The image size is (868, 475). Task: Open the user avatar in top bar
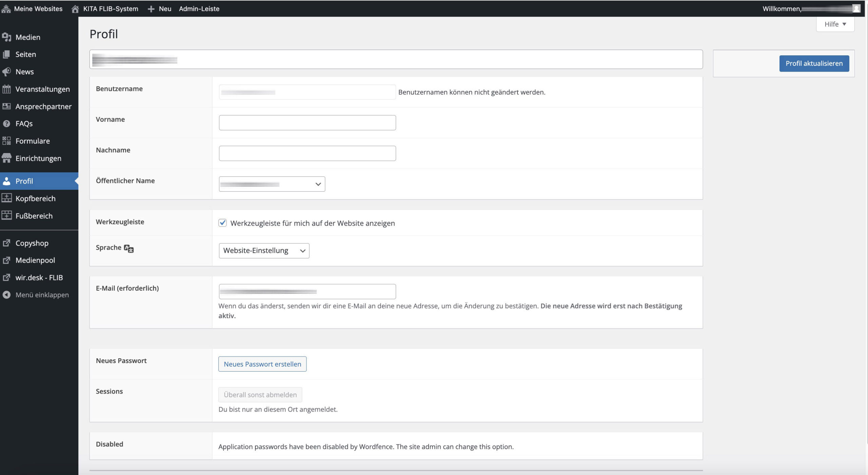click(x=856, y=8)
